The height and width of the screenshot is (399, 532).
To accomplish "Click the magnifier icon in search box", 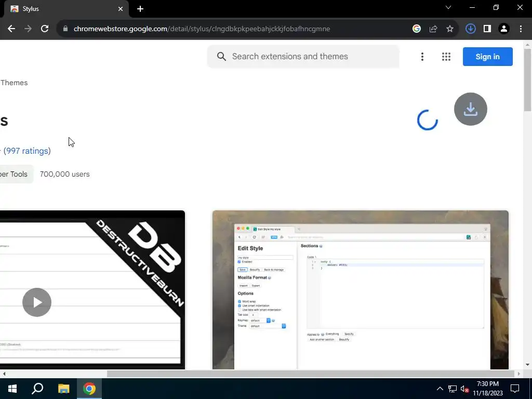I will pyautogui.click(x=221, y=56).
